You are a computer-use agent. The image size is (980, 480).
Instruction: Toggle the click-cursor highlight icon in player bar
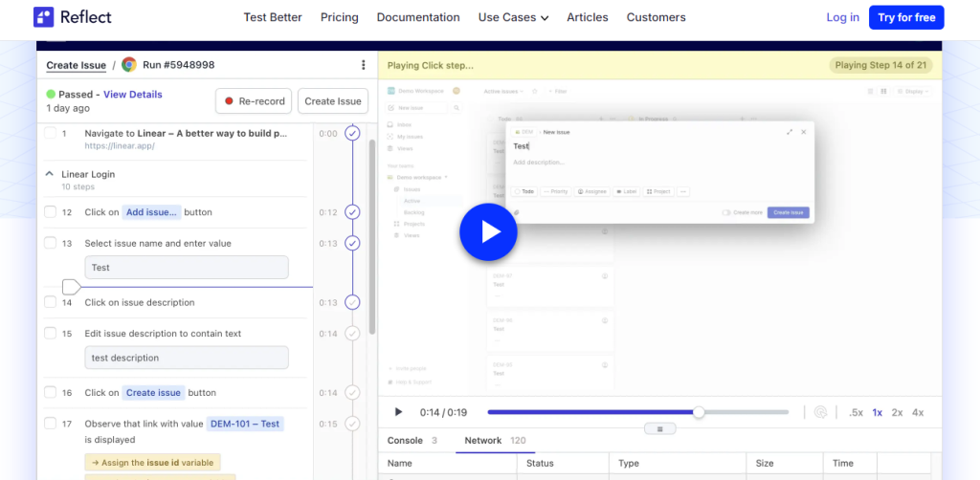(821, 412)
